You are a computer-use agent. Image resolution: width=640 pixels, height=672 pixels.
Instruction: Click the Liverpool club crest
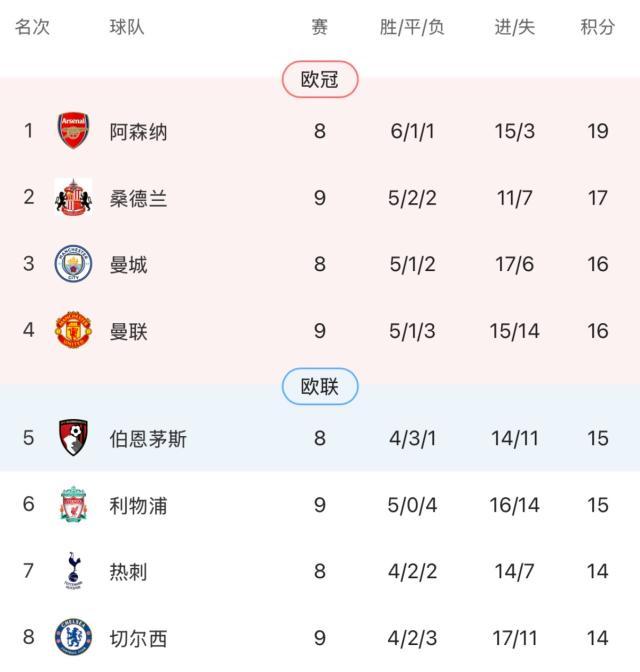pyautogui.click(x=73, y=505)
